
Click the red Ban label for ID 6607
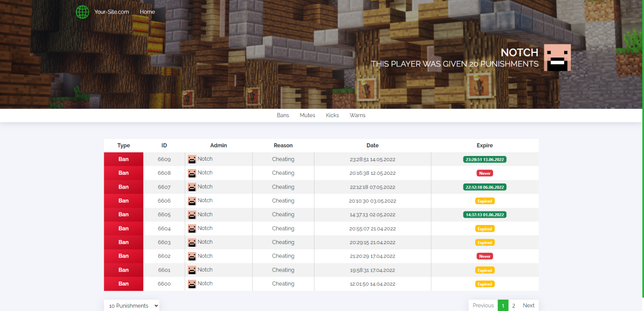point(124,187)
